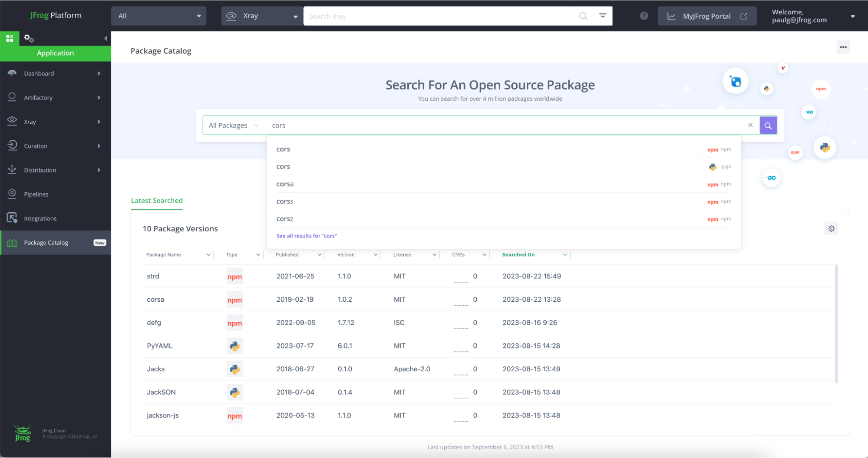This screenshot has width=868, height=458.
Task: Expand the Type column filter dropdown
Action: point(258,254)
